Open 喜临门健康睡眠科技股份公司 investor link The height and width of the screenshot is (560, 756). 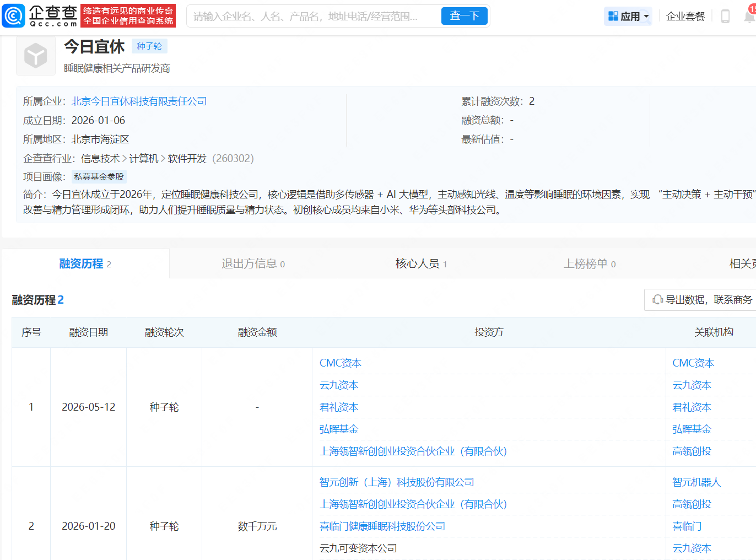(382, 526)
